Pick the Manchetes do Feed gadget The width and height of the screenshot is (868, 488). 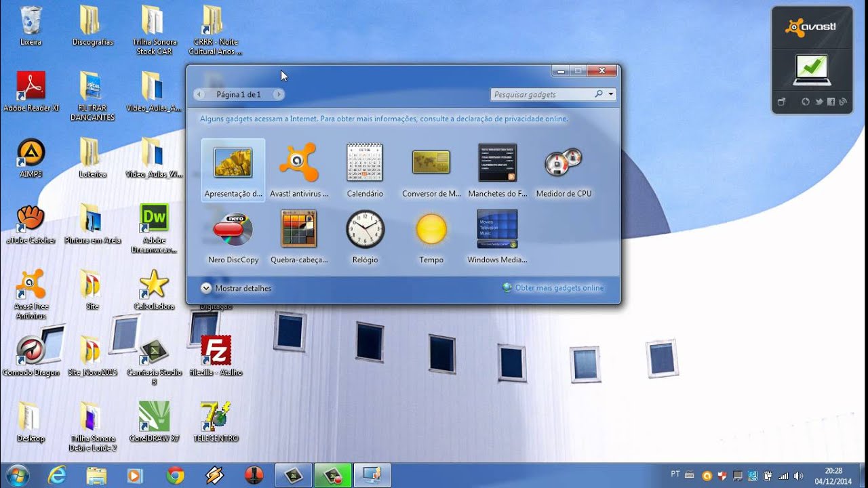(498, 170)
